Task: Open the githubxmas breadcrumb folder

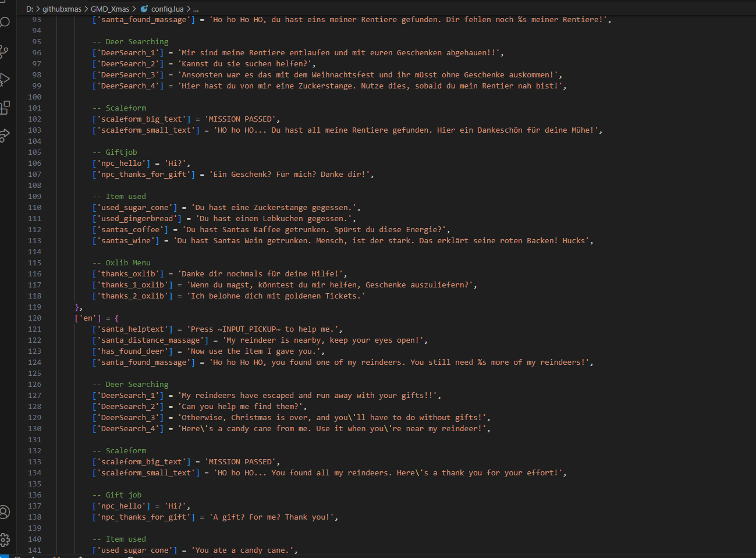Action: coord(62,9)
